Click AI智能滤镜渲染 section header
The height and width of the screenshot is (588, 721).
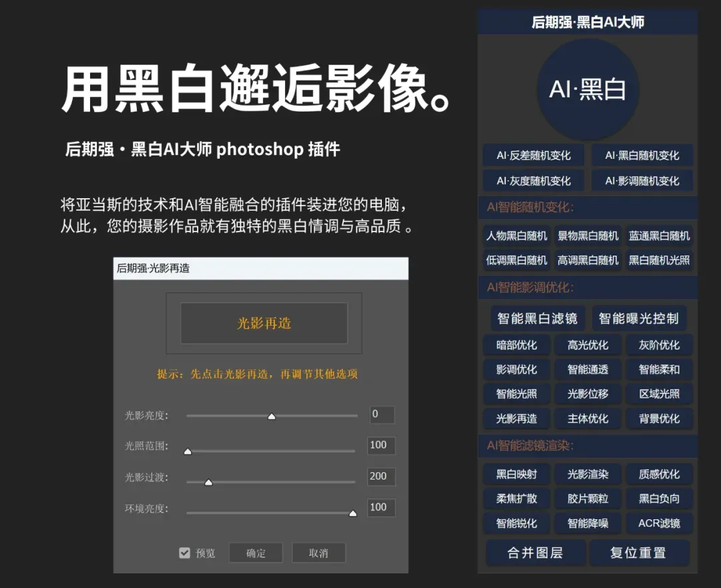(x=587, y=445)
